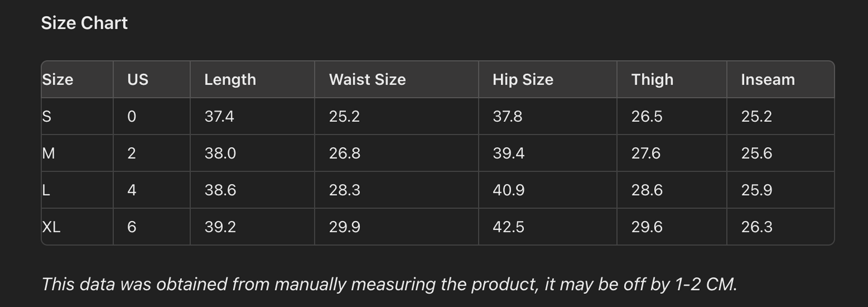This screenshot has height=307, width=868.
Task: Click the manual measurement disclaimer text
Action: [x=389, y=284]
